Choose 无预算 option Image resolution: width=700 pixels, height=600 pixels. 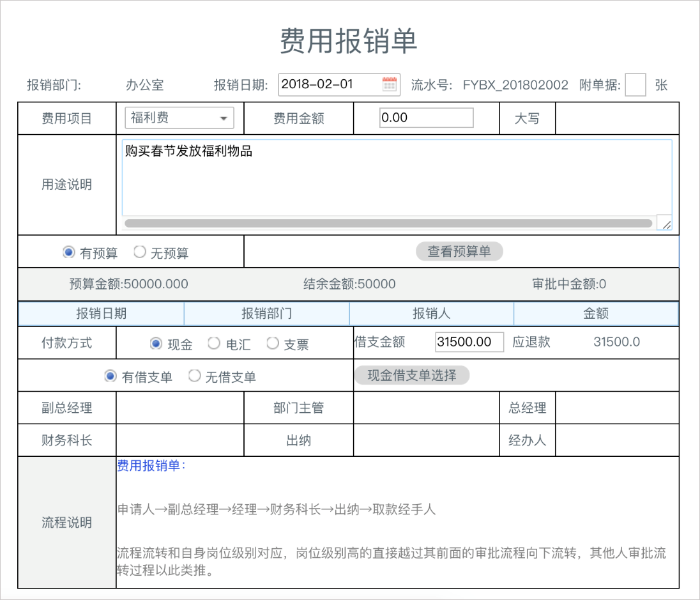pyautogui.click(x=139, y=251)
